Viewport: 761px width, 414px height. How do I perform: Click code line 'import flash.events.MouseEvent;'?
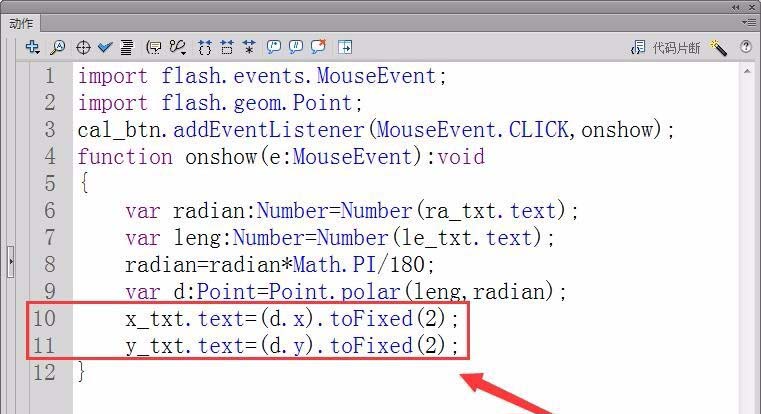[262, 76]
